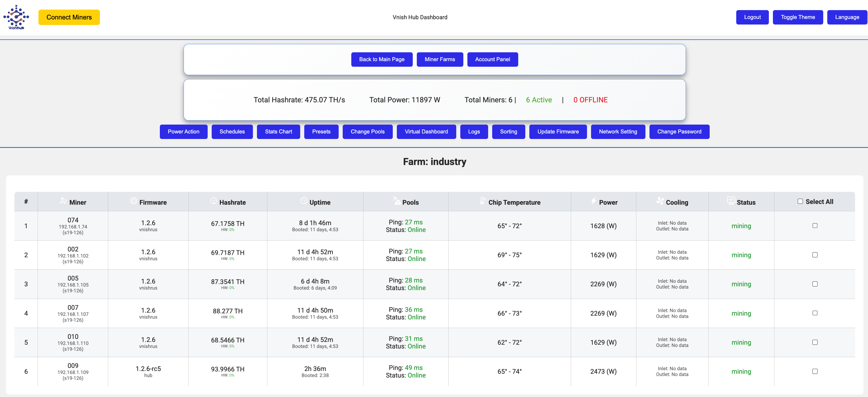Click the Farm: industry heading
The width and height of the screenshot is (868, 397).
(434, 162)
